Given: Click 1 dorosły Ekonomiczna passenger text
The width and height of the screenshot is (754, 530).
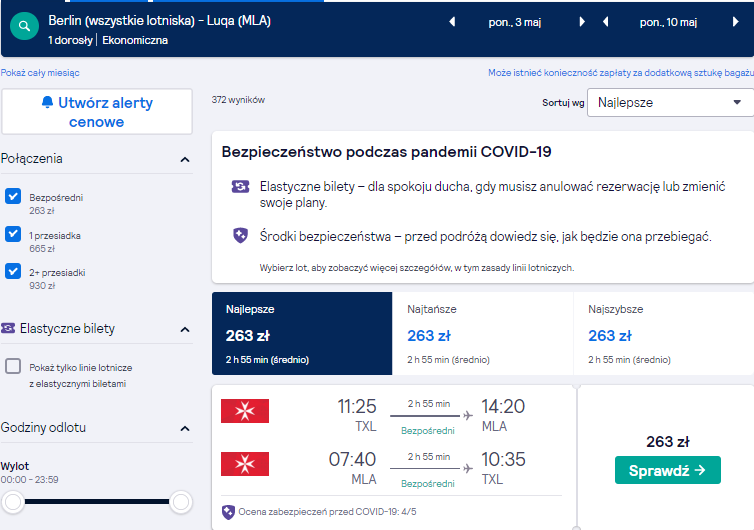Looking at the screenshot, I should 108,40.
